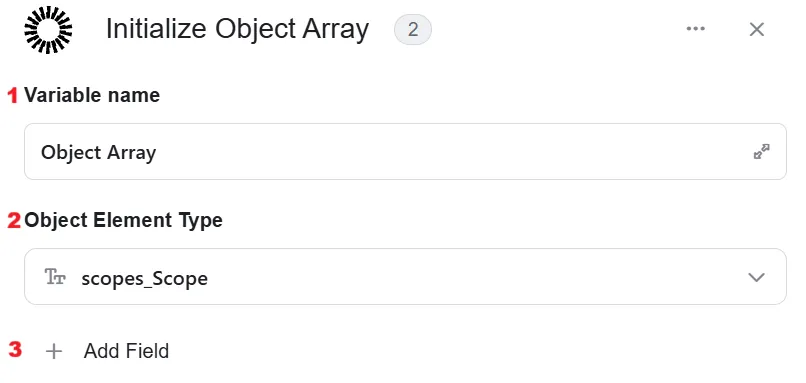
Task: Click the Tt text type icon
Action: tap(55, 277)
